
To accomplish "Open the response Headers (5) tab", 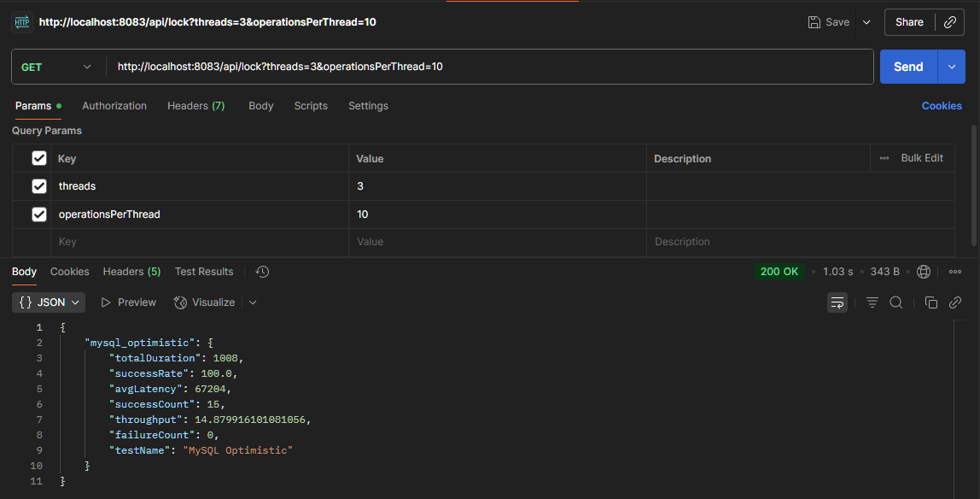I will [x=131, y=272].
